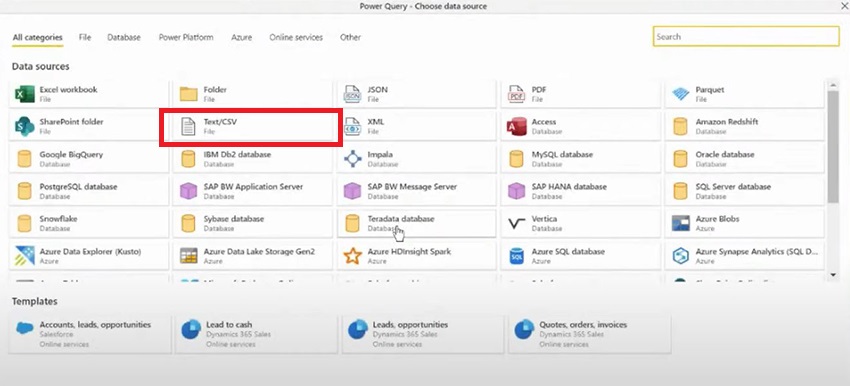Show the Azure category tab
This screenshot has height=386, width=850.
241,37
